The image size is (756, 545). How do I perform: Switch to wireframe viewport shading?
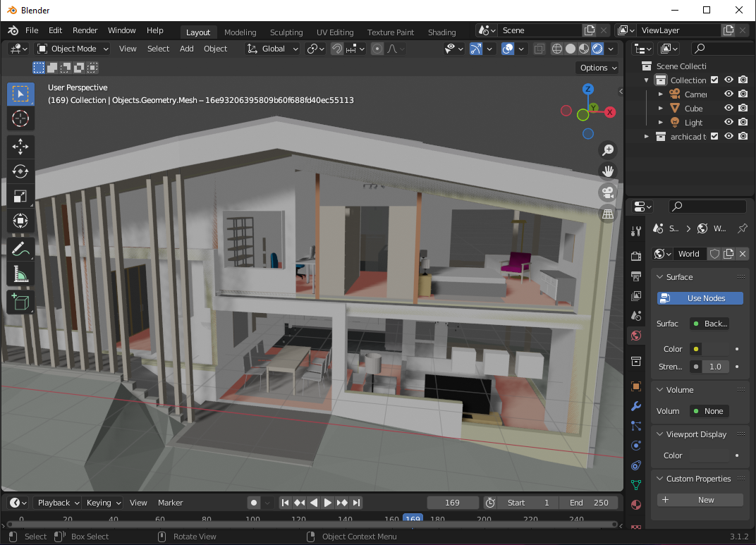[557, 49]
